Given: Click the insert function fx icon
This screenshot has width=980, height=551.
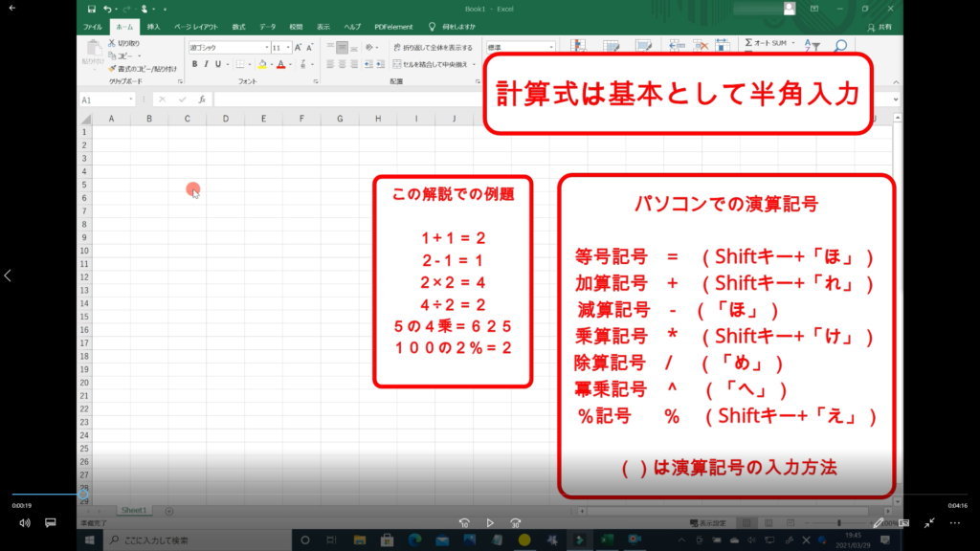Looking at the screenshot, I should (202, 99).
